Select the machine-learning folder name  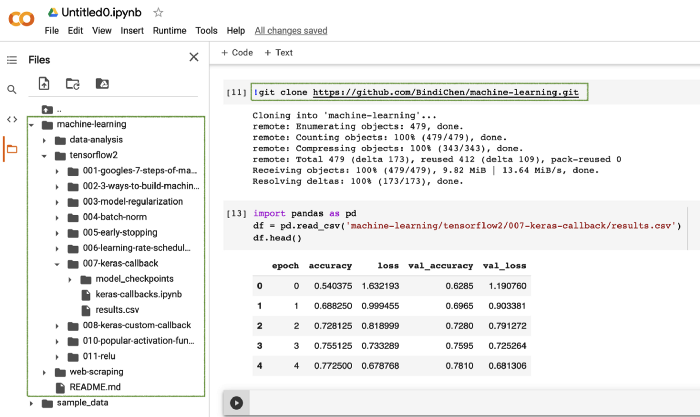point(91,124)
